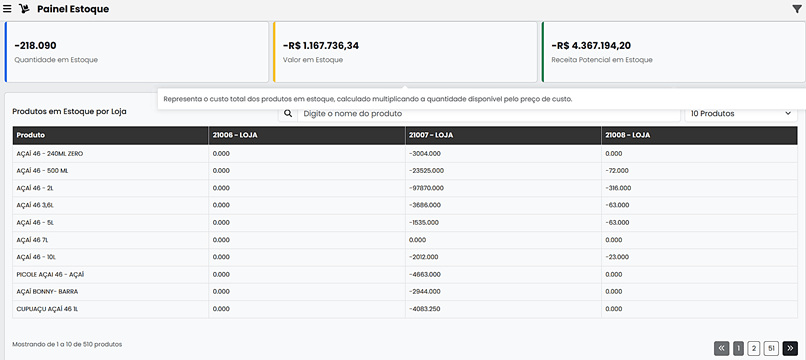Image resolution: width=806 pixels, height=360 pixels.
Task: Select page 1 in pagination
Action: (738, 348)
